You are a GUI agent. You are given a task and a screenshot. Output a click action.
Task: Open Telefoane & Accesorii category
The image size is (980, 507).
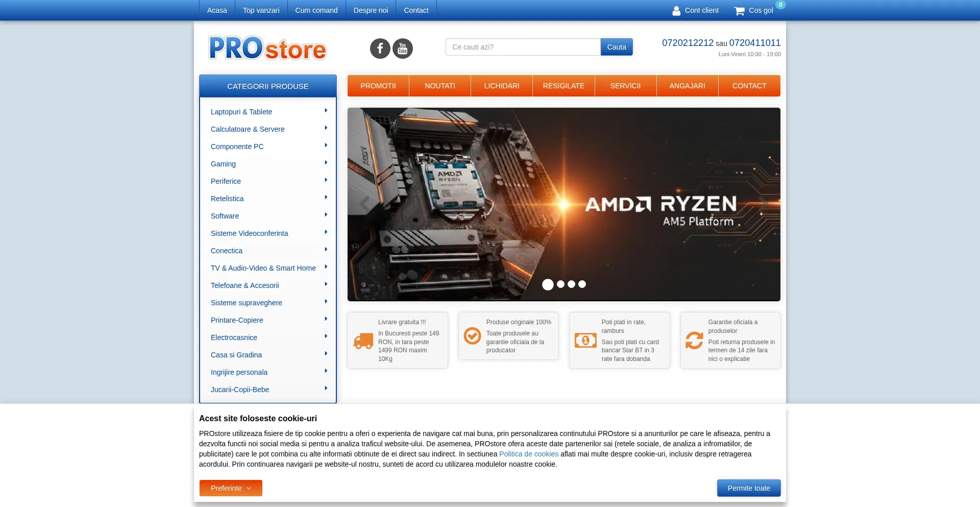[245, 285]
